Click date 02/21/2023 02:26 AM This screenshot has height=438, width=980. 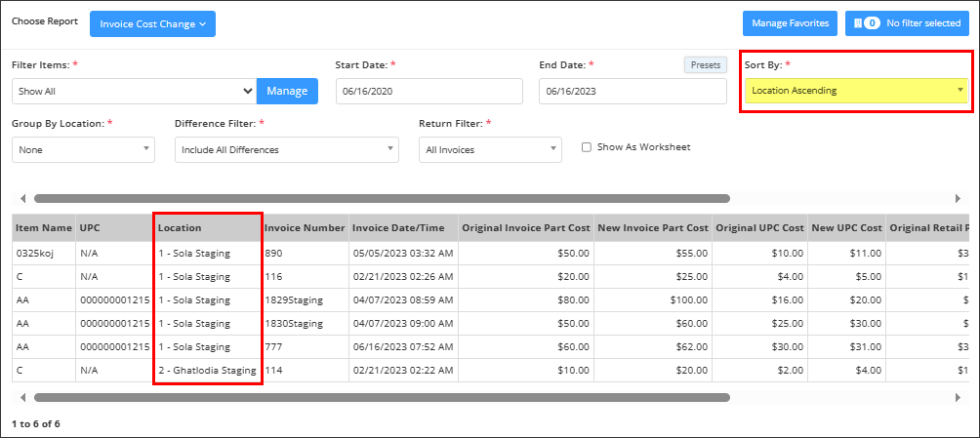pyautogui.click(x=403, y=277)
